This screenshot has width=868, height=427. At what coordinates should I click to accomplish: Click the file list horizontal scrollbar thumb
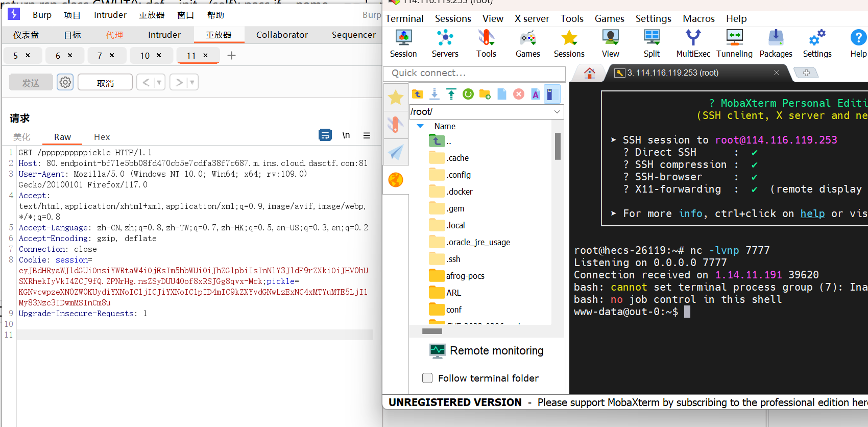(432, 331)
